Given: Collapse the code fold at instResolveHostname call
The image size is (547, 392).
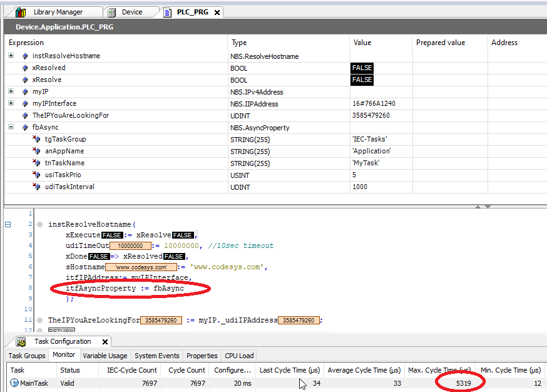Looking at the screenshot, I should pyautogui.click(x=8, y=224).
